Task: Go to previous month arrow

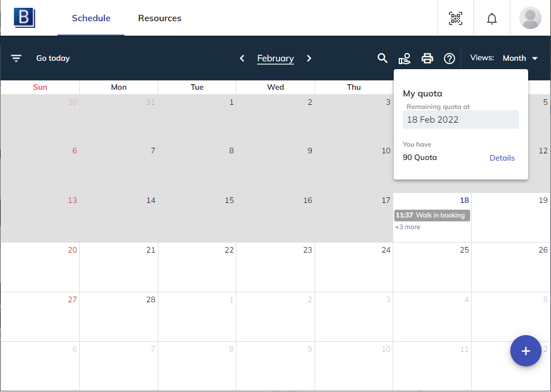Action: tap(242, 59)
